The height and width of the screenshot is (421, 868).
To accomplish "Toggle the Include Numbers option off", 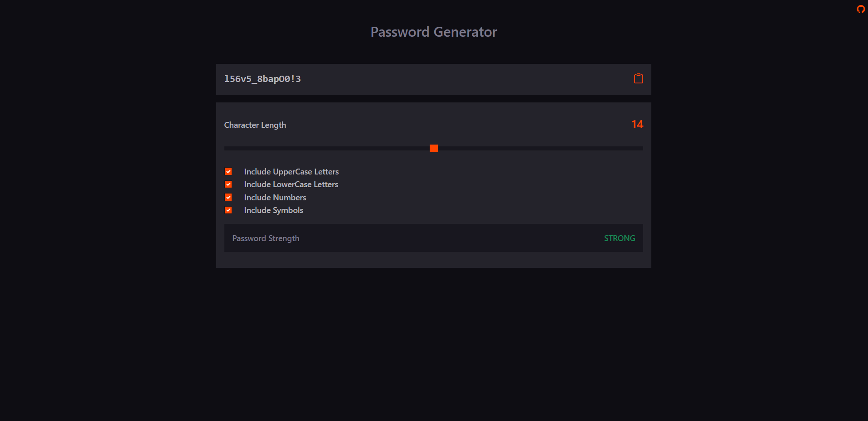I will (228, 197).
